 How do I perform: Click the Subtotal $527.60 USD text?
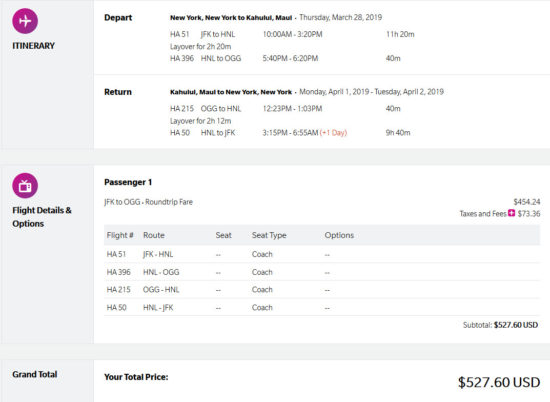pos(501,325)
